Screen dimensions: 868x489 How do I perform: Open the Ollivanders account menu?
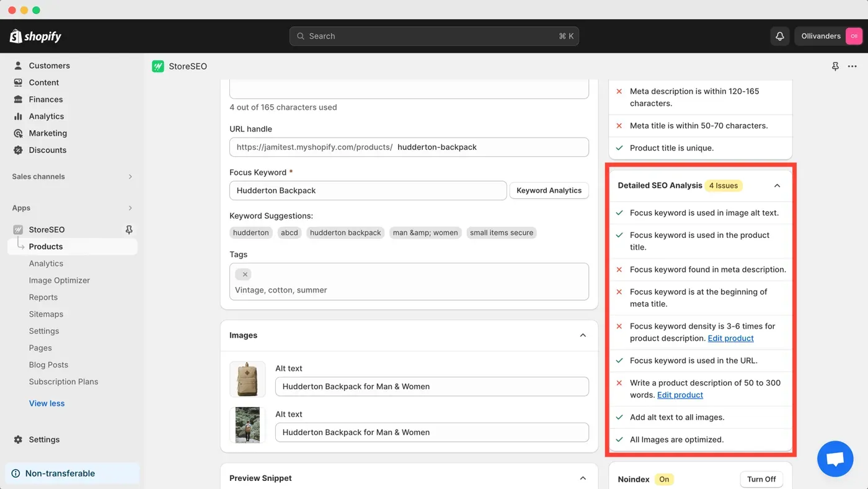point(829,36)
